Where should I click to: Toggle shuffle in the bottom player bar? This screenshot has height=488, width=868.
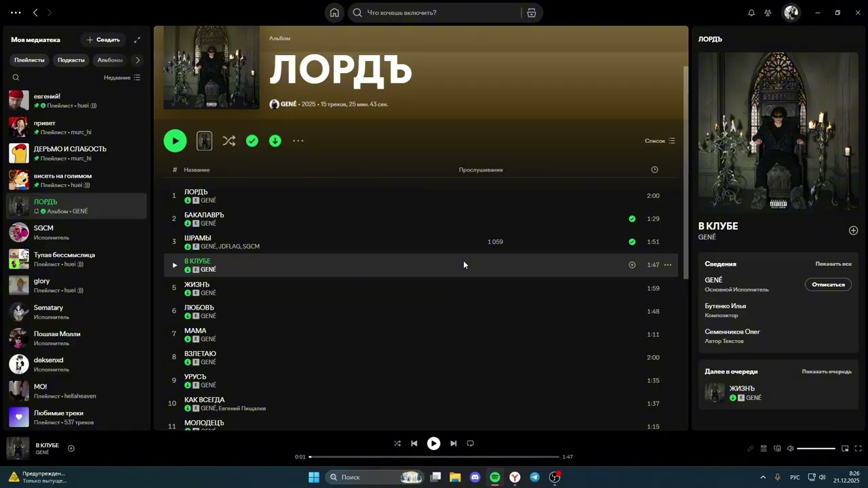(x=397, y=443)
